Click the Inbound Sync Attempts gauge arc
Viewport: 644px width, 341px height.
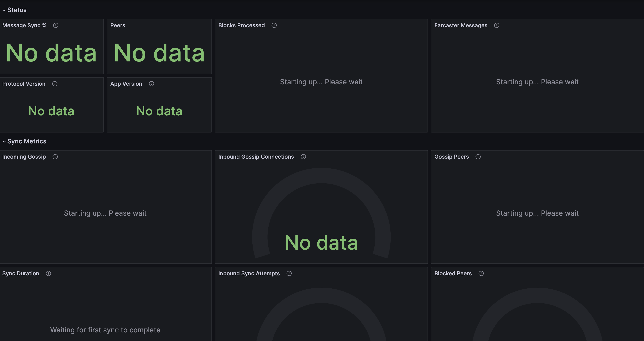pyautogui.click(x=321, y=295)
